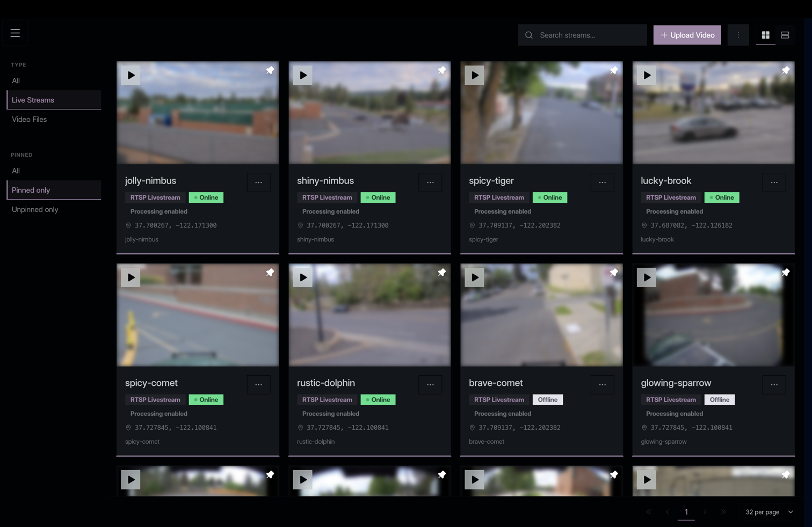This screenshot has width=812, height=527.
Task: Click the RTSP Livestream tag on jolly-nimbus
Action: click(155, 197)
